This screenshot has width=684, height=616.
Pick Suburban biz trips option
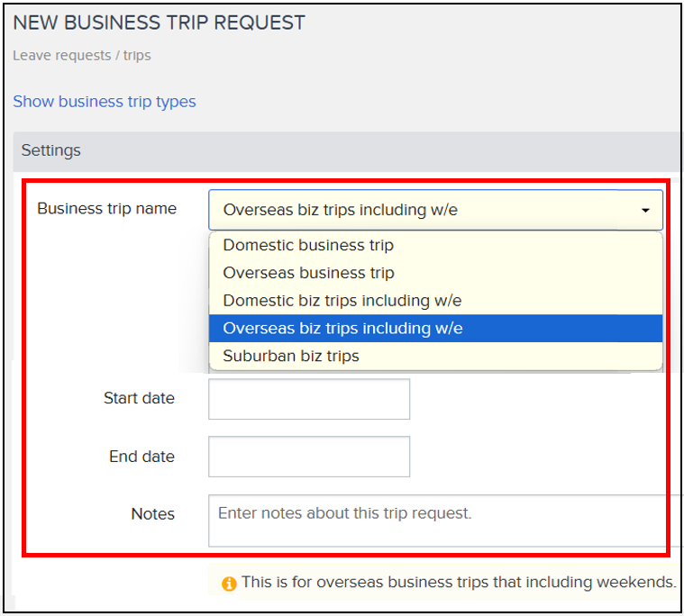(x=435, y=356)
